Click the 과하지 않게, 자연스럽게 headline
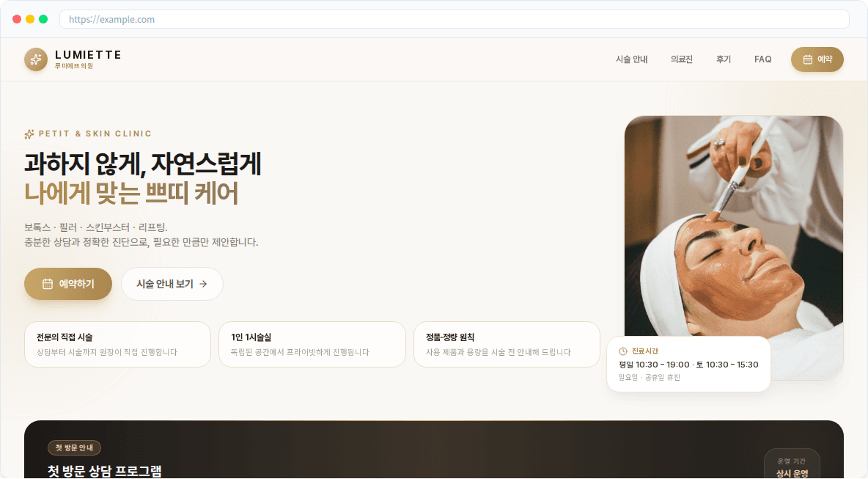Screen dimensions: 868x479 143,164
